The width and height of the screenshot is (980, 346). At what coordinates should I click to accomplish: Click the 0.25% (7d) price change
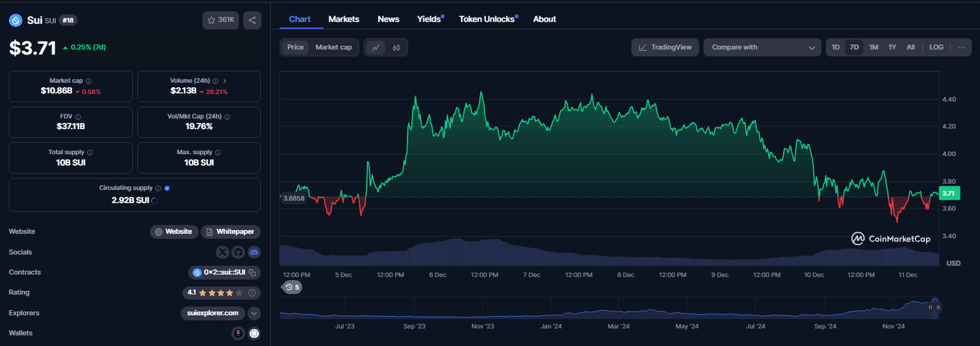85,47
